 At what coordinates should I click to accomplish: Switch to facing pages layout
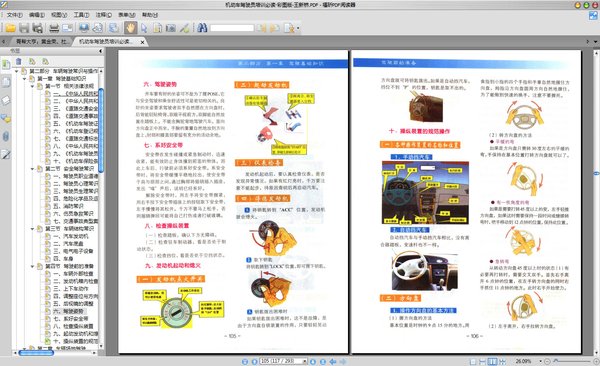(x=493, y=361)
